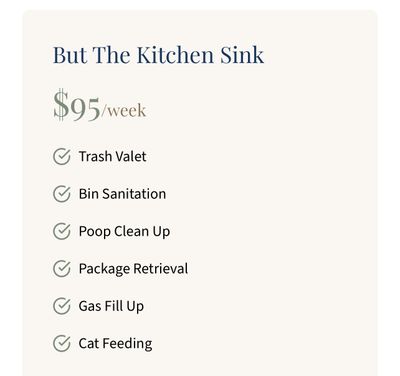Viewport: 400px width, 376px height.
Task: Click the /week billing period text
Action: click(x=124, y=111)
